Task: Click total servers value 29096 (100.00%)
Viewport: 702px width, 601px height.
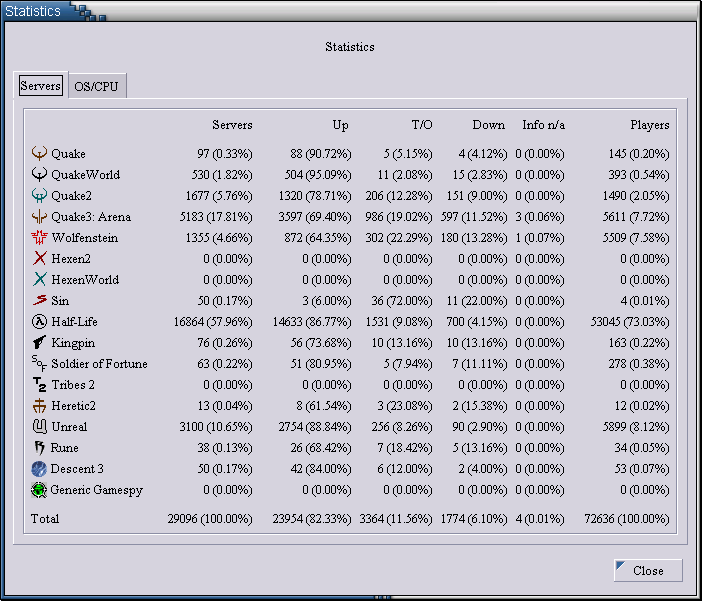Action: click(210, 519)
